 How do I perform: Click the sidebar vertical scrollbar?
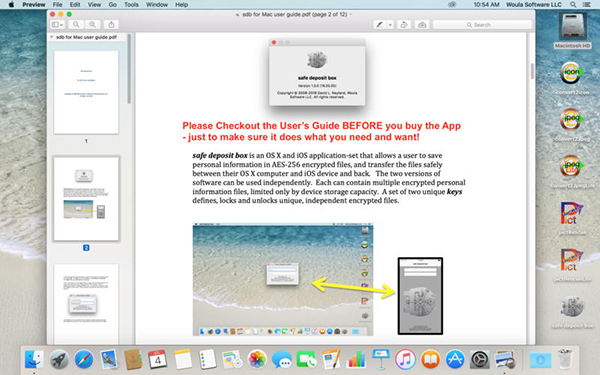[x=129, y=69]
